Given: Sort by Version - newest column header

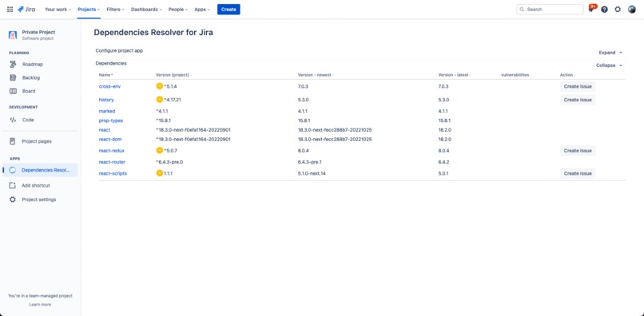Looking at the screenshot, I should pyautogui.click(x=316, y=75).
